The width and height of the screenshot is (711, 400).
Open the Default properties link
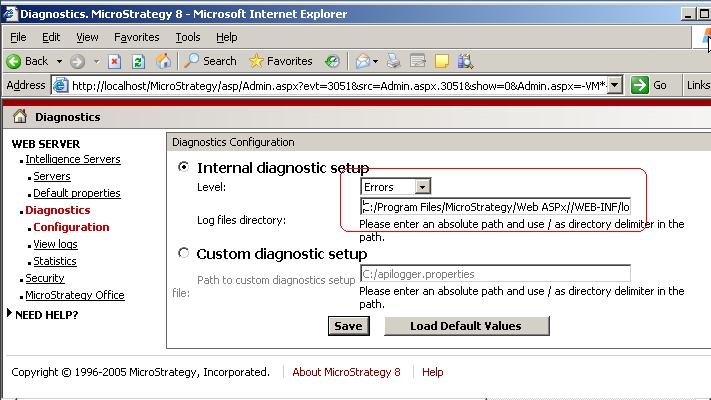pyautogui.click(x=77, y=193)
